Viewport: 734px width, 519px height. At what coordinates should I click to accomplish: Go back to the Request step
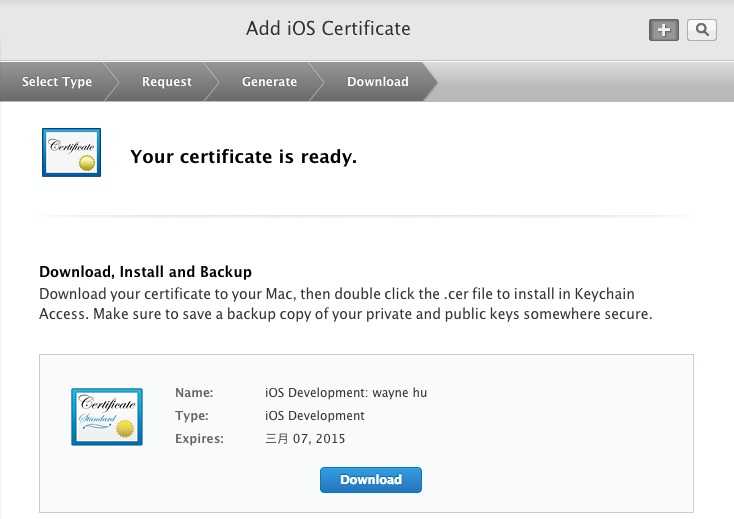coord(166,82)
